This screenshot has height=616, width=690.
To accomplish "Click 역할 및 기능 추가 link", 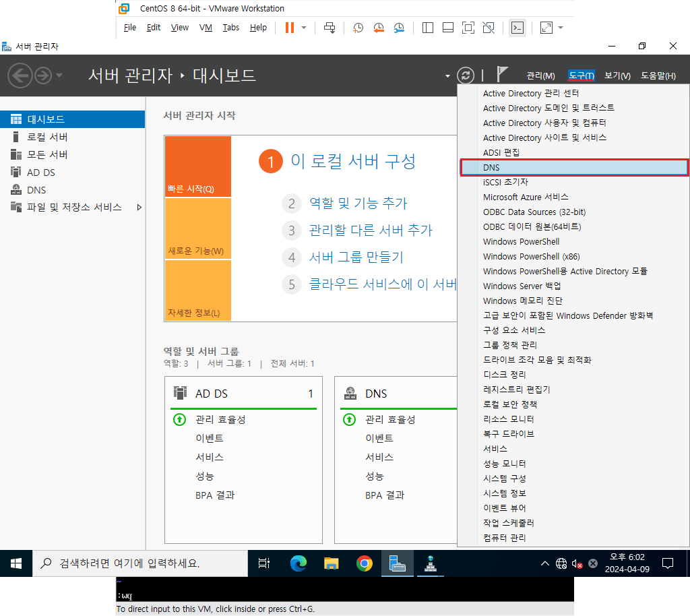I will [x=358, y=204].
